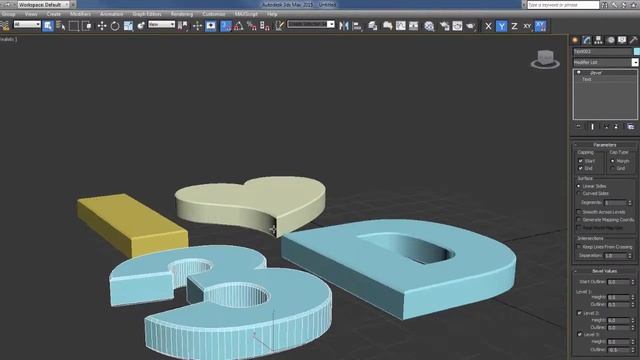Open the Create menu
640x360 pixels.
pos(53,14)
